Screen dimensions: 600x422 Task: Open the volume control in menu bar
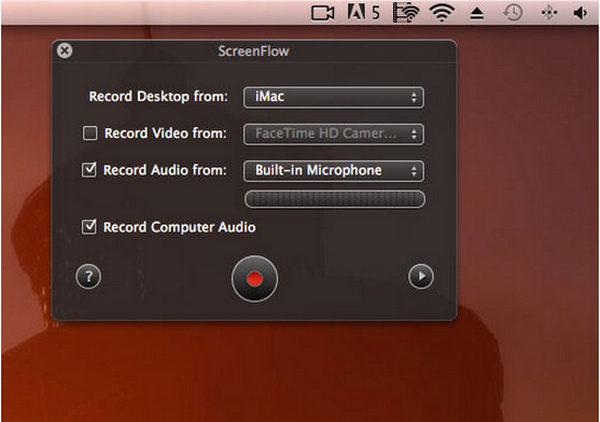tap(580, 13)
